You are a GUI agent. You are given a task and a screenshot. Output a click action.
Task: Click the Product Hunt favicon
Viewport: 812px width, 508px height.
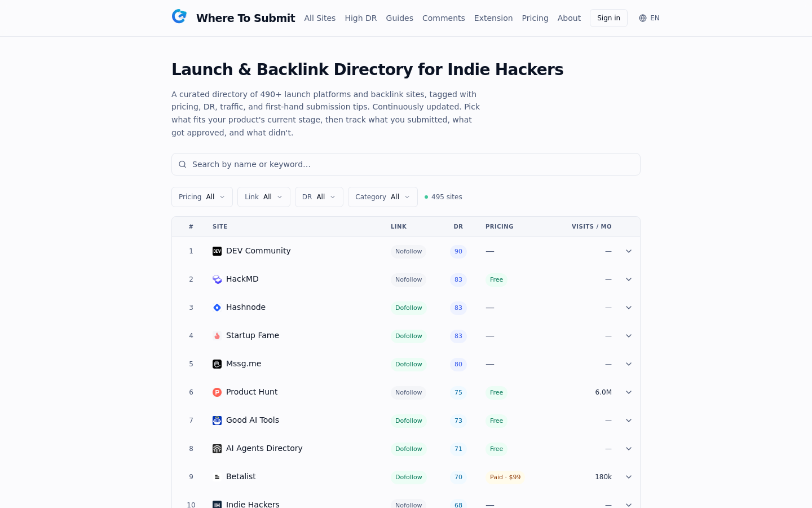point(217,392)
